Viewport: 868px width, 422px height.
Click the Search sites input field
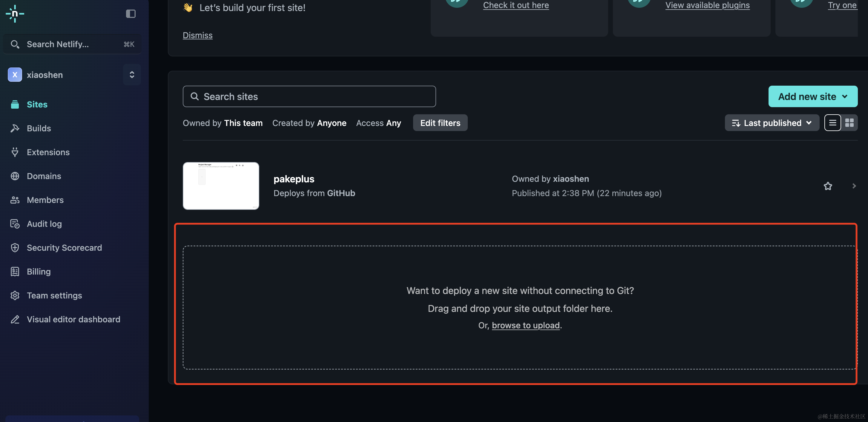point(309,97)
